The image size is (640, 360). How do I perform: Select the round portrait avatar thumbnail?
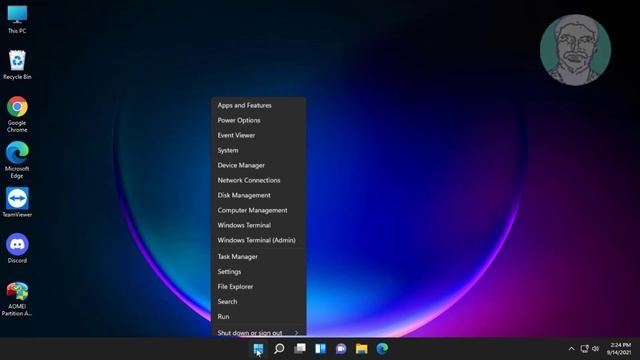tap(576, 50)
